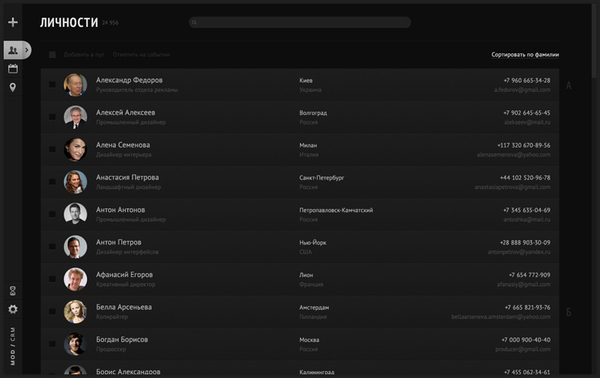Open 'Сортировать по фамилии' sorting option

coord(525,55)
